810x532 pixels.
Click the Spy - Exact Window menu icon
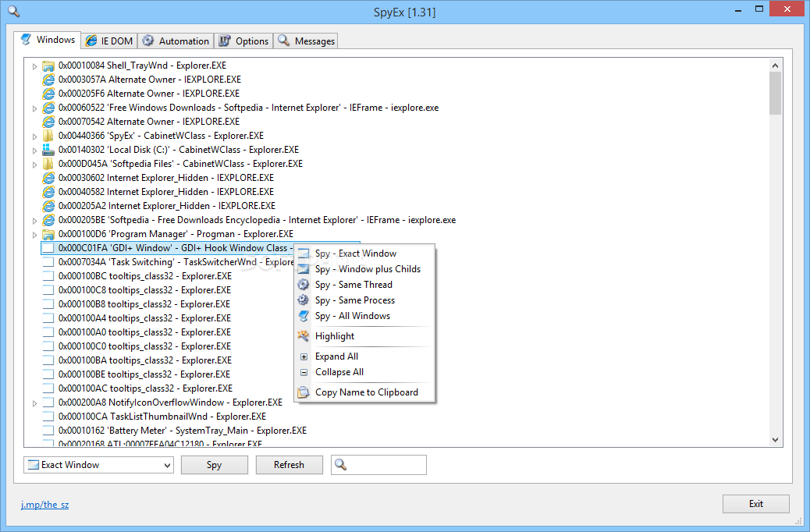304,254
